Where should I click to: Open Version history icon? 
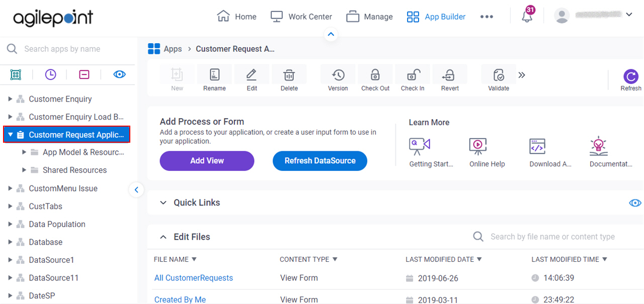tap(338, 75)
